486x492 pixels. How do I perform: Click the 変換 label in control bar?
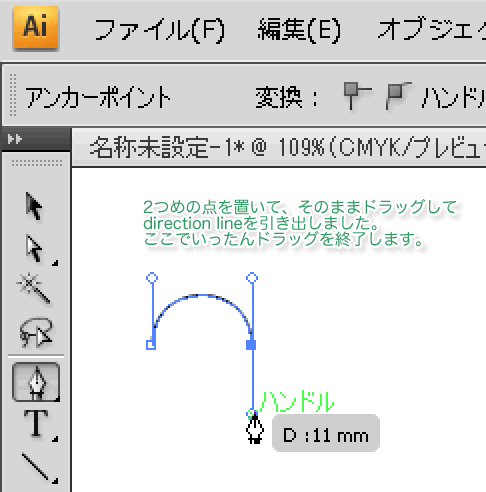pyautogui.click(x=286, y=97)
